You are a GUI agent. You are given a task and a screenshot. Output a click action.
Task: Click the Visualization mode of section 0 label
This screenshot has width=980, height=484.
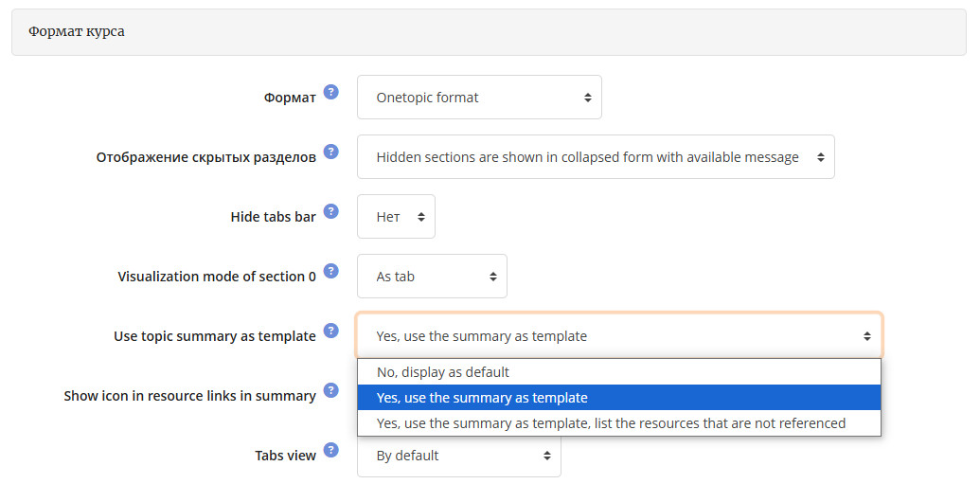pyautogui.click(x=217, y=277)
